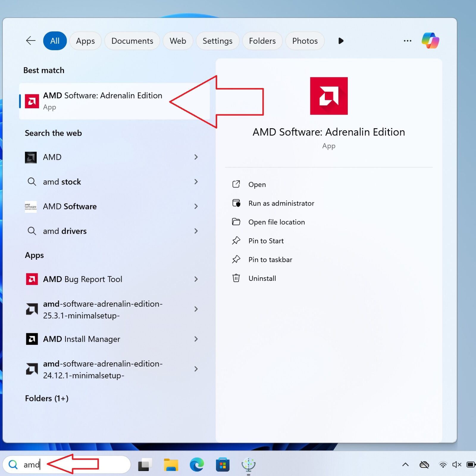Select the Settings filter tab
This screenshot has width=476, height=476.
pyautogui.click(x=217, y=41)
